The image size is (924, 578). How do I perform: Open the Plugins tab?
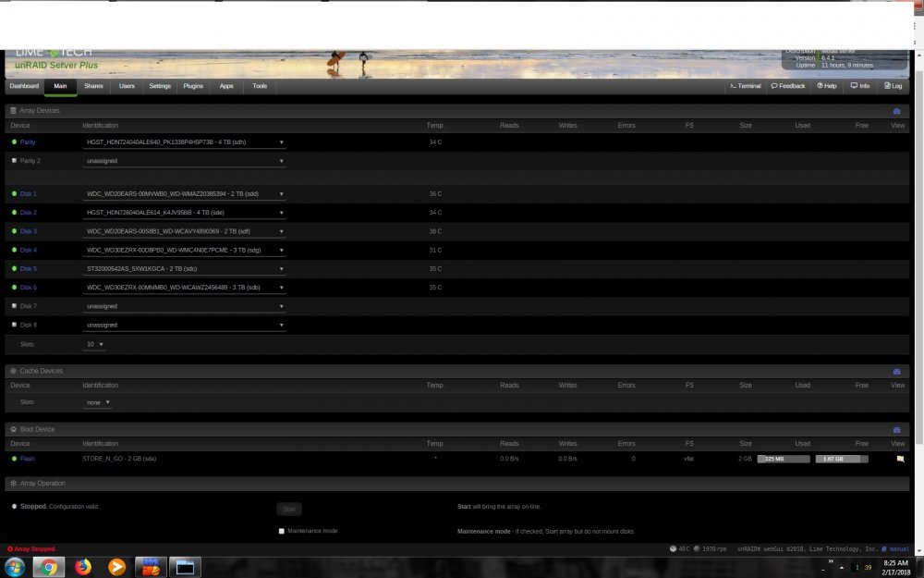[x=193, y=86]
